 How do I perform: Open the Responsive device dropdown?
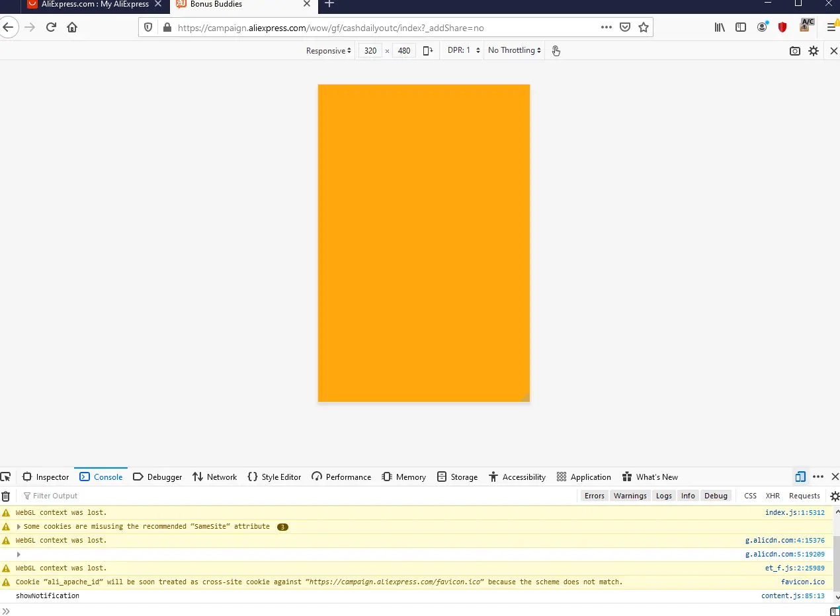click(328, 51)
